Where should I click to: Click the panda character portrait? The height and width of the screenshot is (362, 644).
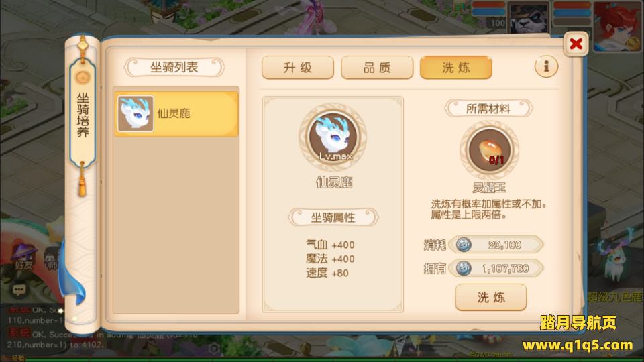point(529,17)
